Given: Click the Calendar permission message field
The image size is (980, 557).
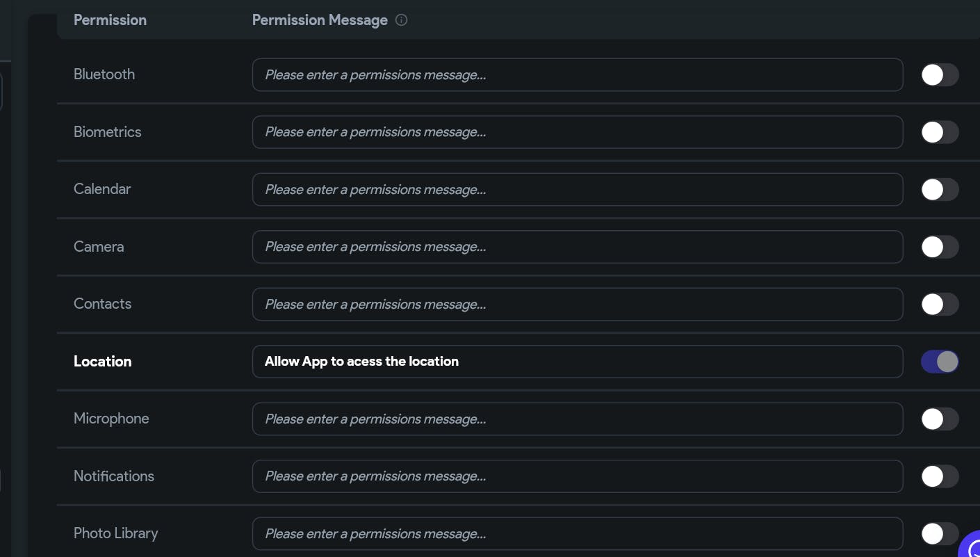Looking at the screenshot, I should pyautogui.click(x=577, y=190).
